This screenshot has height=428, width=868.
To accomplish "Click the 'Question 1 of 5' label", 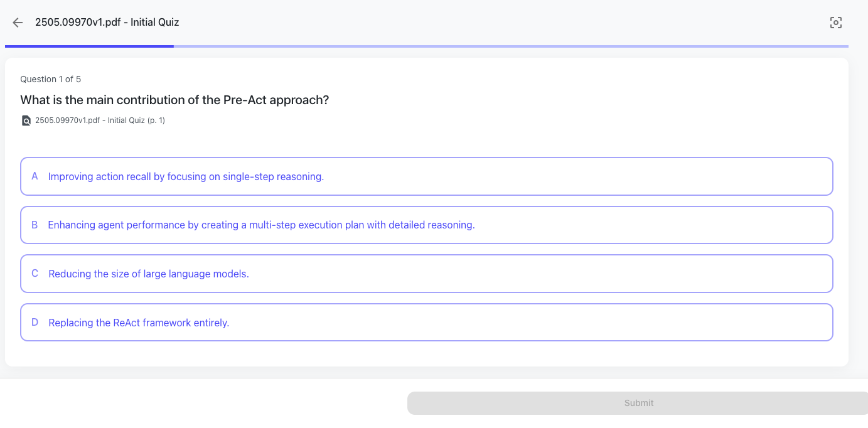I will (x=50, y=79).
